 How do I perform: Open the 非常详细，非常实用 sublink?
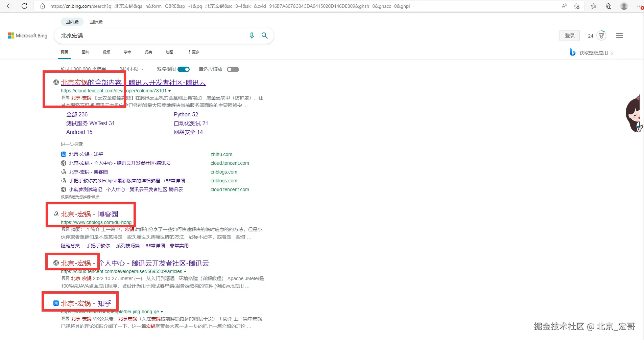[167, 246]
